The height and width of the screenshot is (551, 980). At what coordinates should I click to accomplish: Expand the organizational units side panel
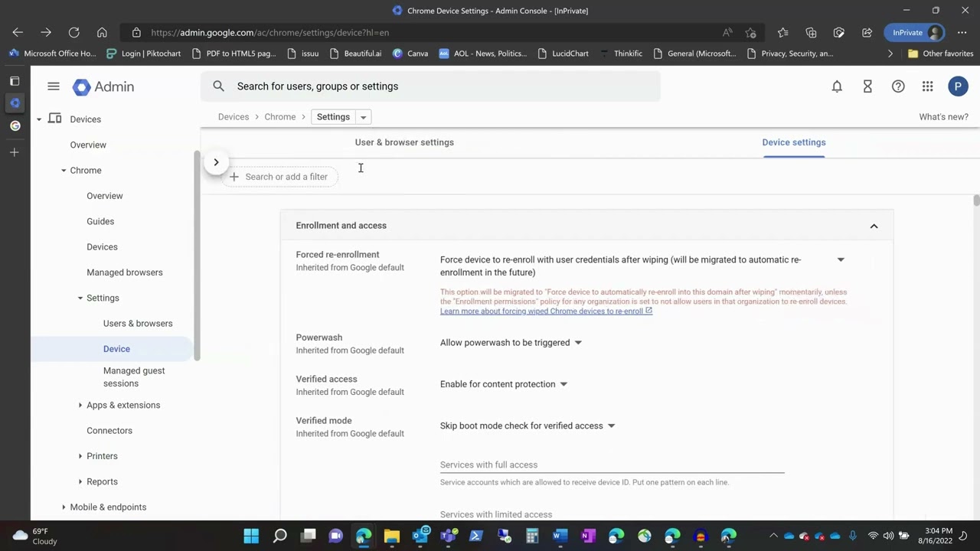click(216, 162)
